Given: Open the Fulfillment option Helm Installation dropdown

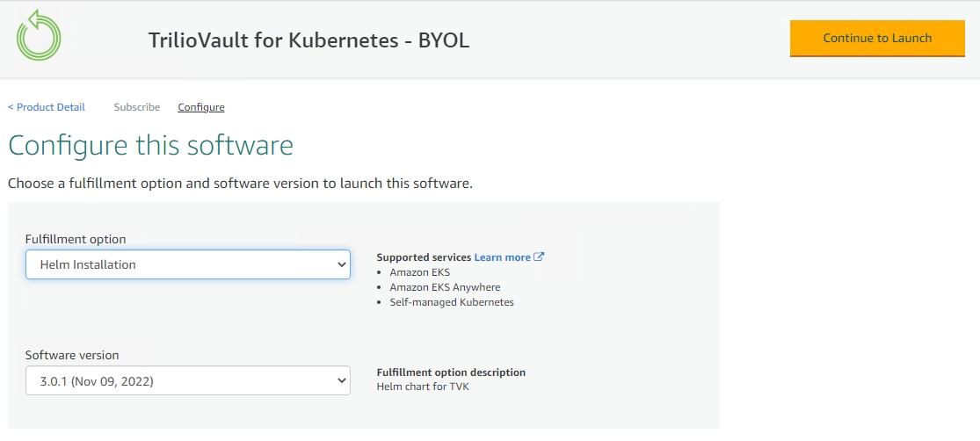Looking at the screenshot, I should click(x=176, y=264).
